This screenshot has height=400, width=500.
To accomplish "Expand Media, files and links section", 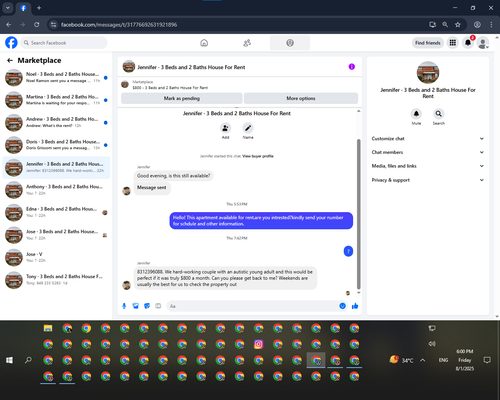I will [x=428, y=166].
